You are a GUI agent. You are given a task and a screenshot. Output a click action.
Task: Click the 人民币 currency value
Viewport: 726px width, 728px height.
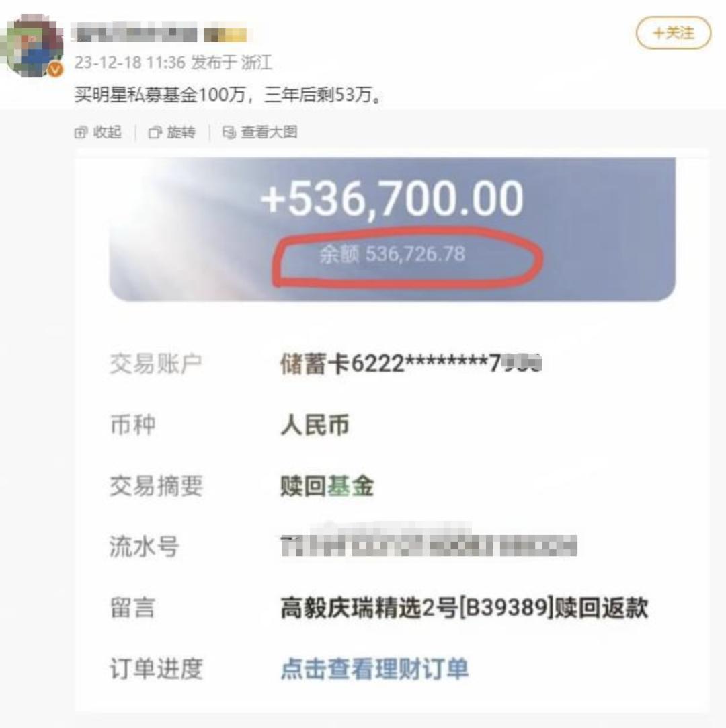tap(315, 424)
